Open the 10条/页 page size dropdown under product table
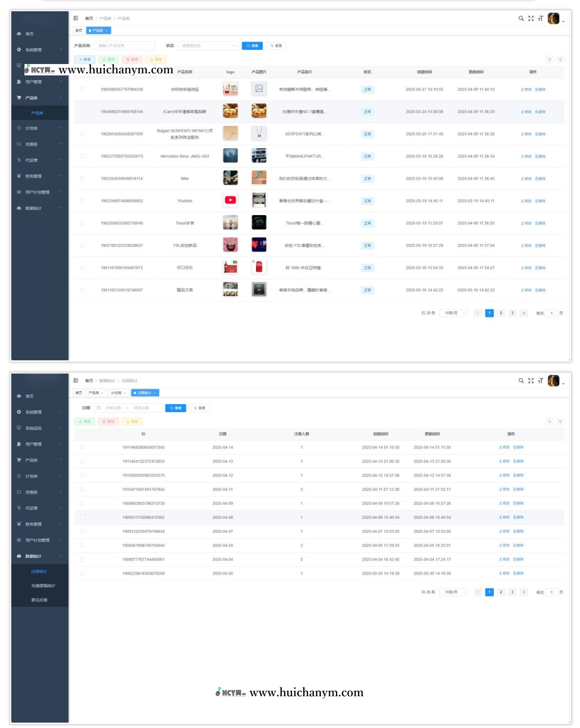 pos(454,313)
